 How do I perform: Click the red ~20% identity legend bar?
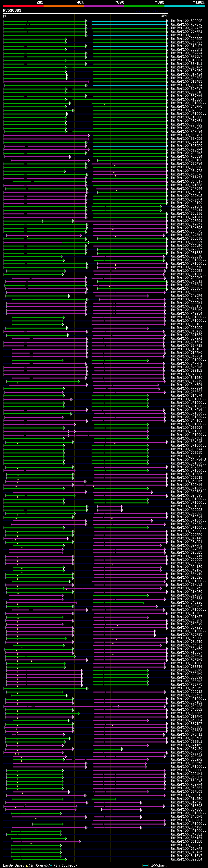23,6
